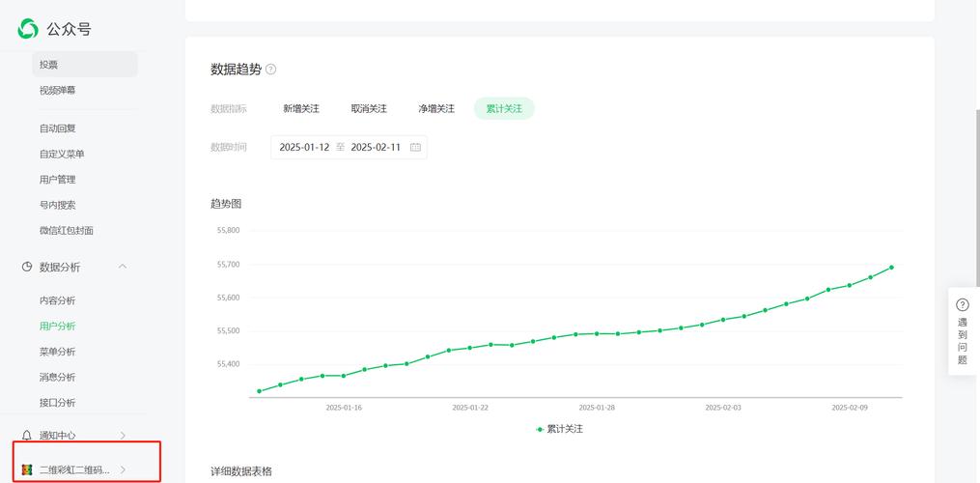Click the WeChat 公众号 logo icon
Image resolution: width=980 pixels, height=483 pixels.
tap(28, 29)
